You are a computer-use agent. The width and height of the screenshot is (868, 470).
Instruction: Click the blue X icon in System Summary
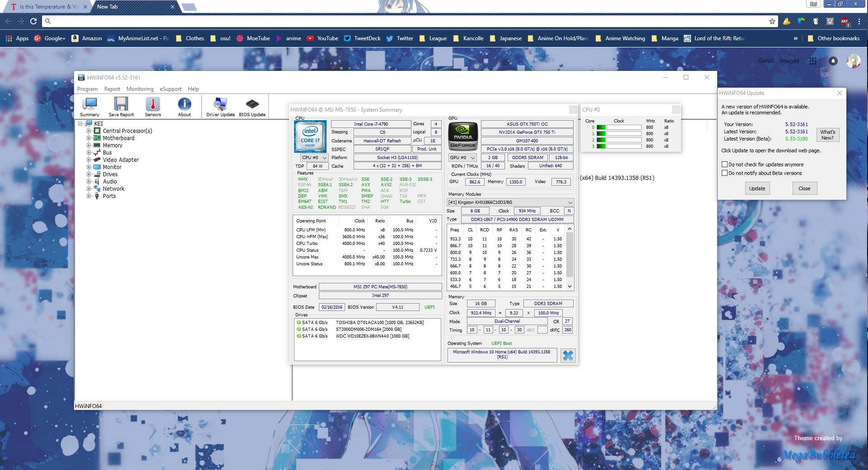568,356
